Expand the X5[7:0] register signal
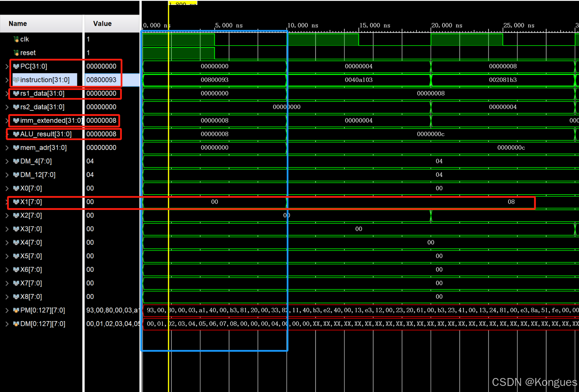The height and width of the screenshot is (392, 579). pyautogui.click(x=7, y=256)
